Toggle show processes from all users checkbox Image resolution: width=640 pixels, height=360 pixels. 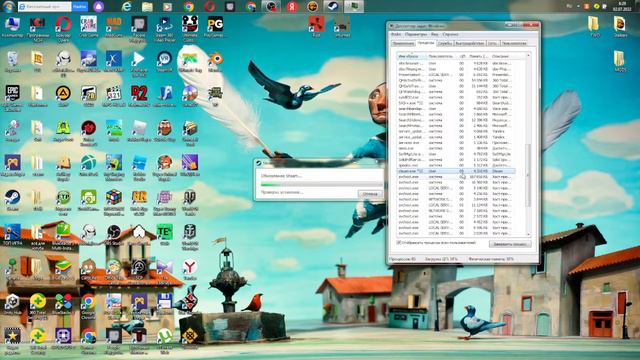[x=399, y=243]
